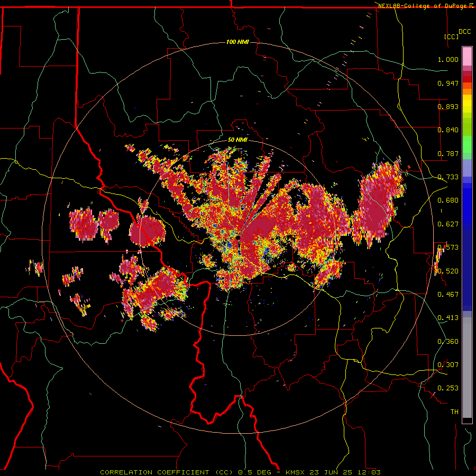Click the 0.680 scale value
The height and width of the screenshot is (476, 476).
tap(448, 200)
